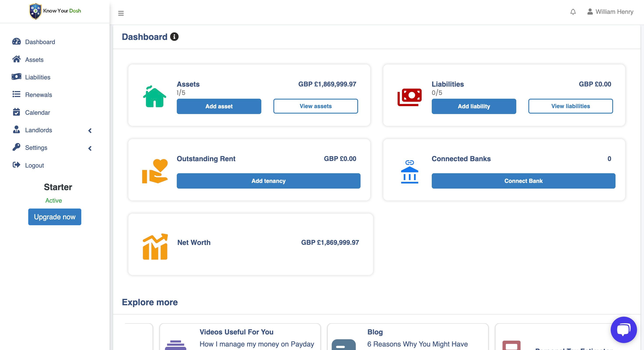This screenshot has width=644, height=350.
Task: Open Calendar from the sidebar
Action: pyautogui.click(x=37, y=113)
